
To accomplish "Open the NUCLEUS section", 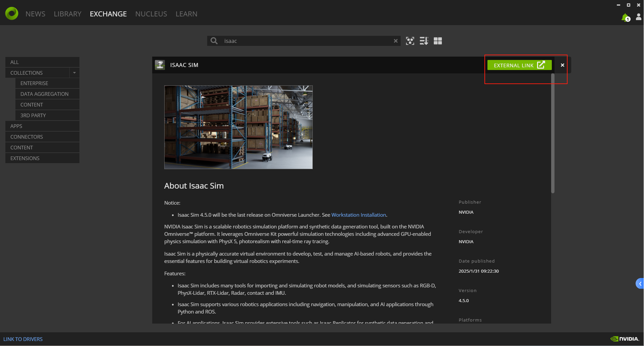I will 151,14.
